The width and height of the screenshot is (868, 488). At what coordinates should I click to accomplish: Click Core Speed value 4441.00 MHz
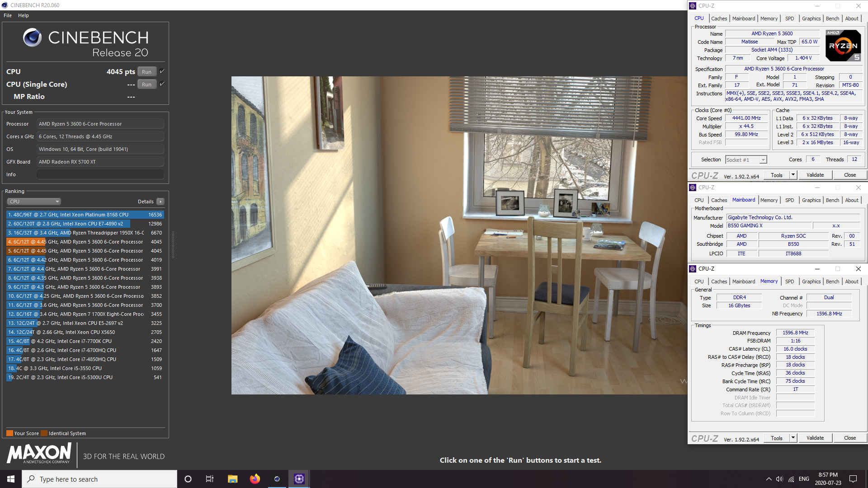click(746, 118)
